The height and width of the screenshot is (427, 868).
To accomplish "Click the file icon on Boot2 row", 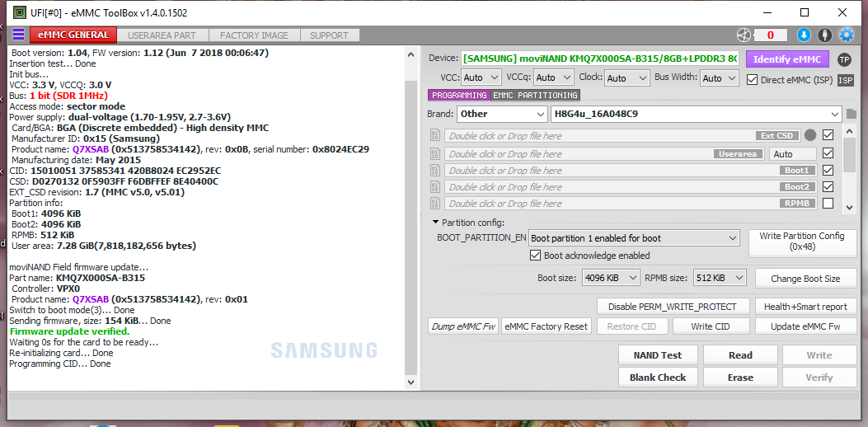I will pyautogui.click(x=435, y=186).
